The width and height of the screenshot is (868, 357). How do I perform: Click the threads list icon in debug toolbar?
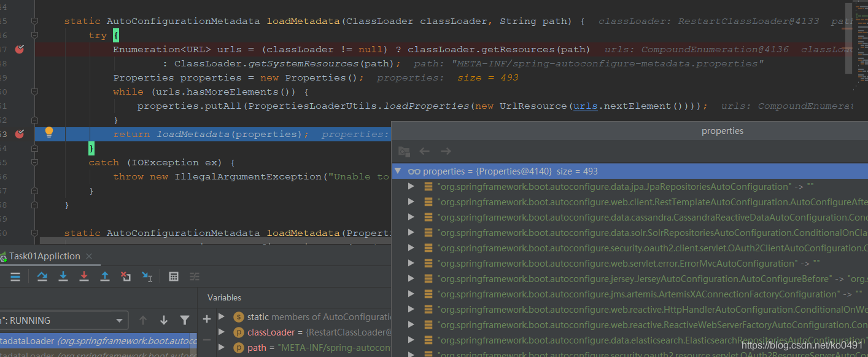click(x=15, y=277)
